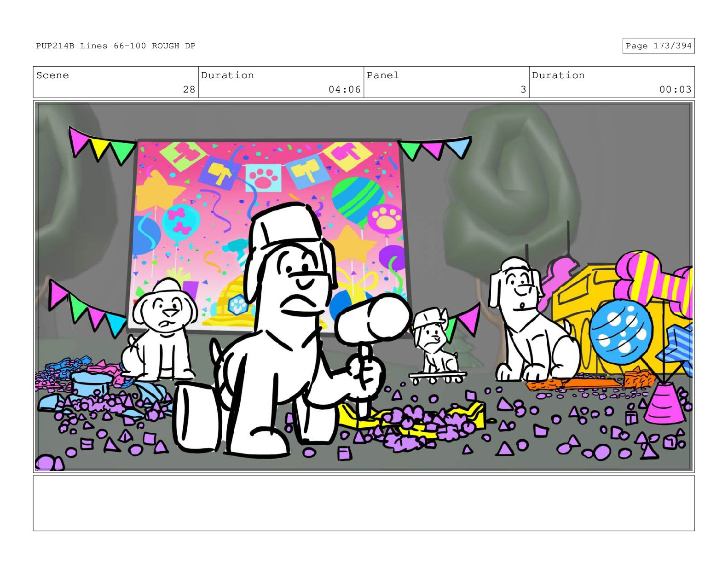Click the 'Scene' label
The width and height of the screenshot is (728, 564).
pyautogui.click(x=52, y=75)
